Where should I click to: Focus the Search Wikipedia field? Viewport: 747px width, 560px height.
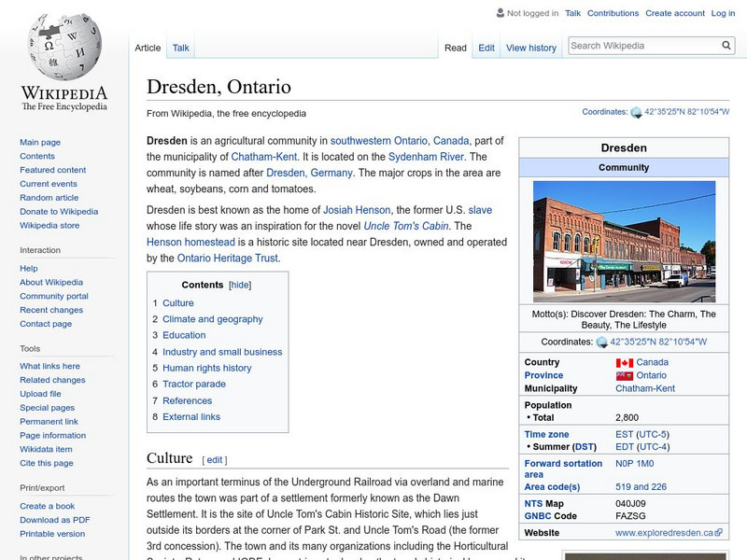tap(645, 46)
